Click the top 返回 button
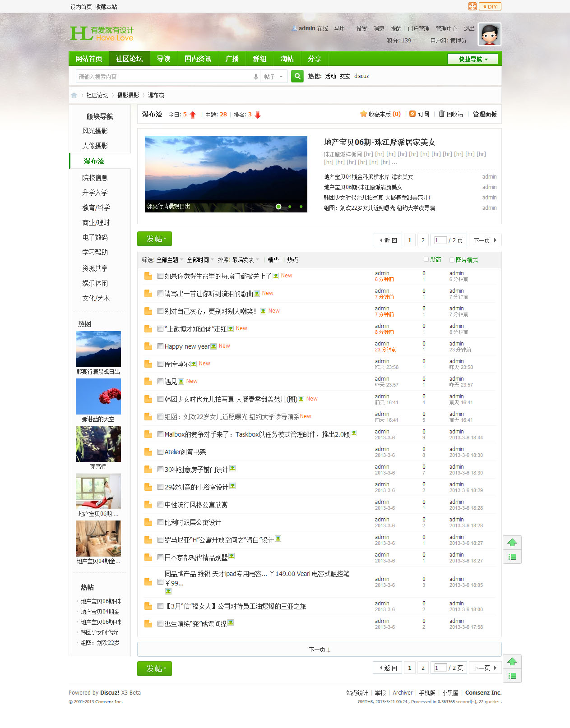Viewport: 570px width, 728px height. [x=388, y=240]
